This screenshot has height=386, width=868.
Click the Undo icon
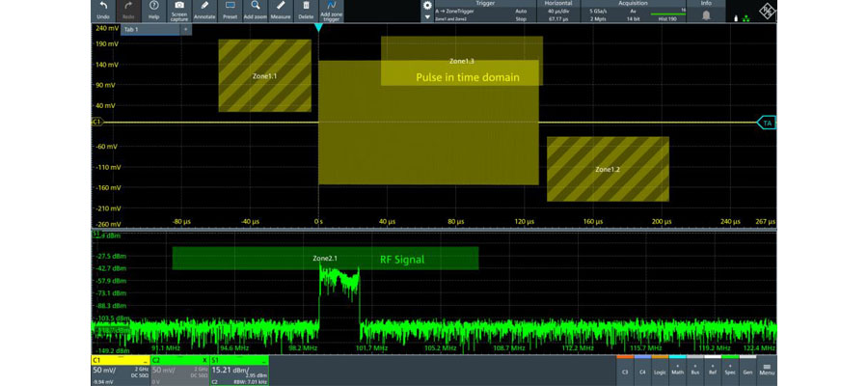(102, 10)
